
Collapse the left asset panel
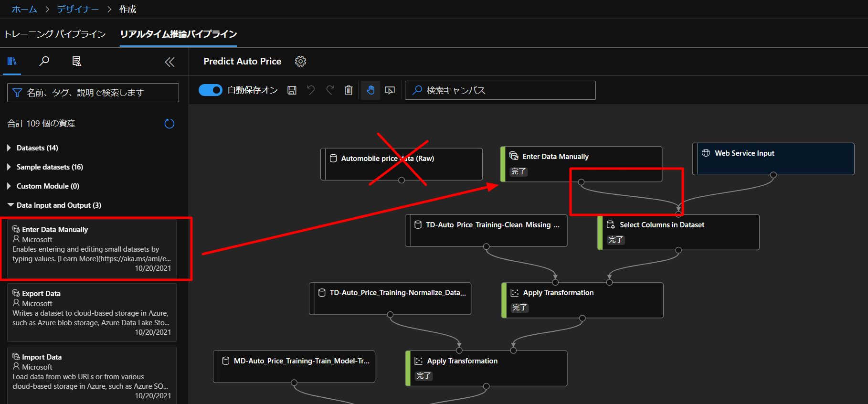169,62
